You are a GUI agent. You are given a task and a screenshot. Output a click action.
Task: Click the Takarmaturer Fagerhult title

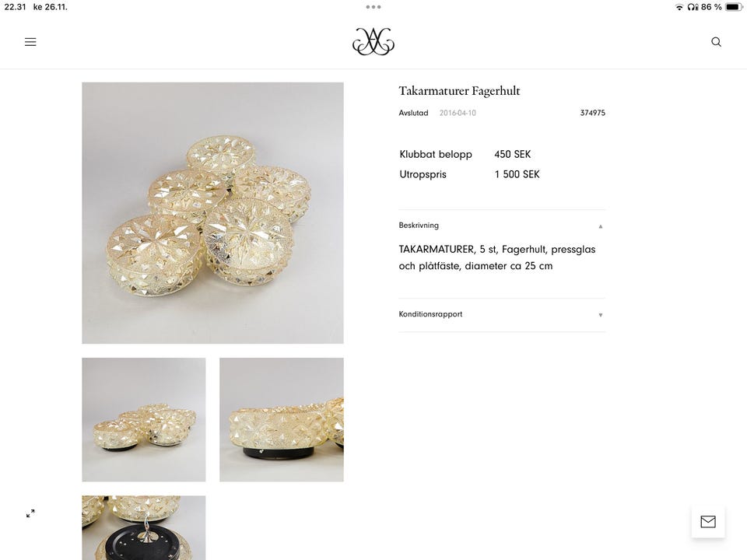pos(459,91)
